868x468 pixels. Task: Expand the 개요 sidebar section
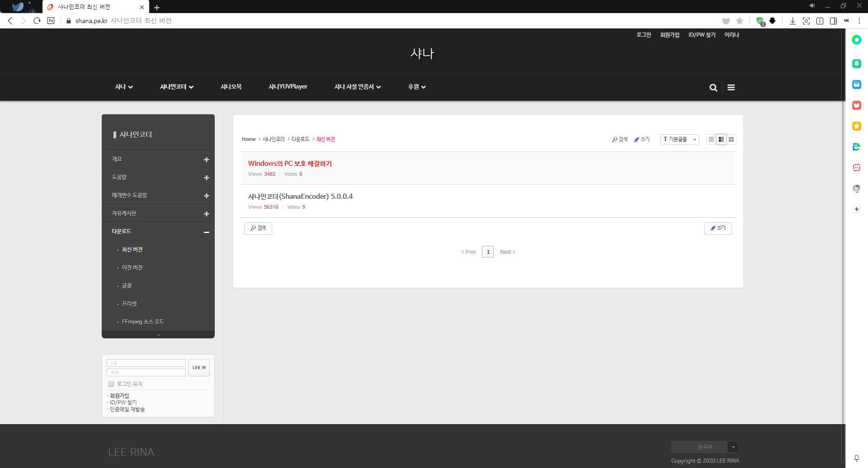pyautogui.click(x=207, y=159)
